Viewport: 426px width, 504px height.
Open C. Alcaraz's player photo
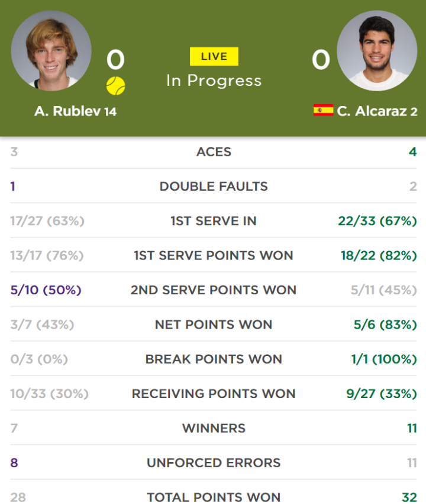[x=377, y=51]
